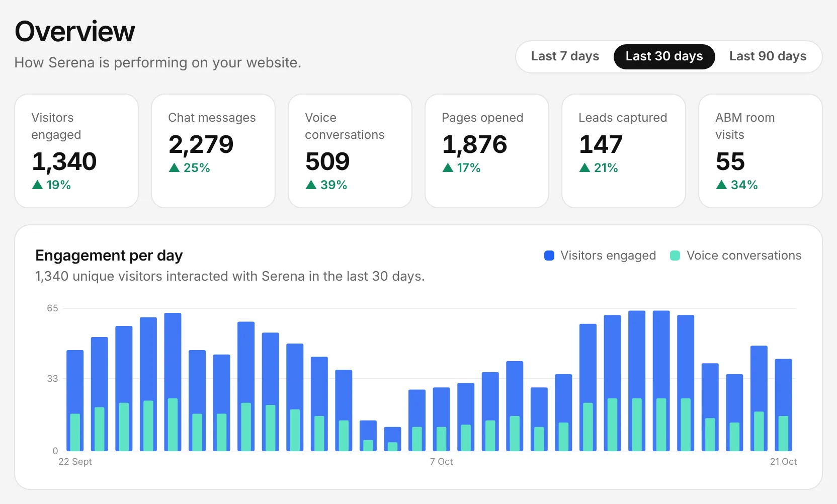Select the 1,340 value in the Visitors engaged card
837x504 pixels.
point(64,161)
